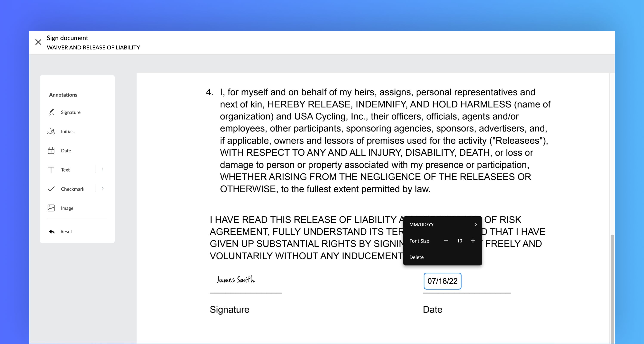Decrease font size with the minus control
Image resolution: width=644 pixels, height=344 pixels.
pyautogui.click(x=446, y=241)
